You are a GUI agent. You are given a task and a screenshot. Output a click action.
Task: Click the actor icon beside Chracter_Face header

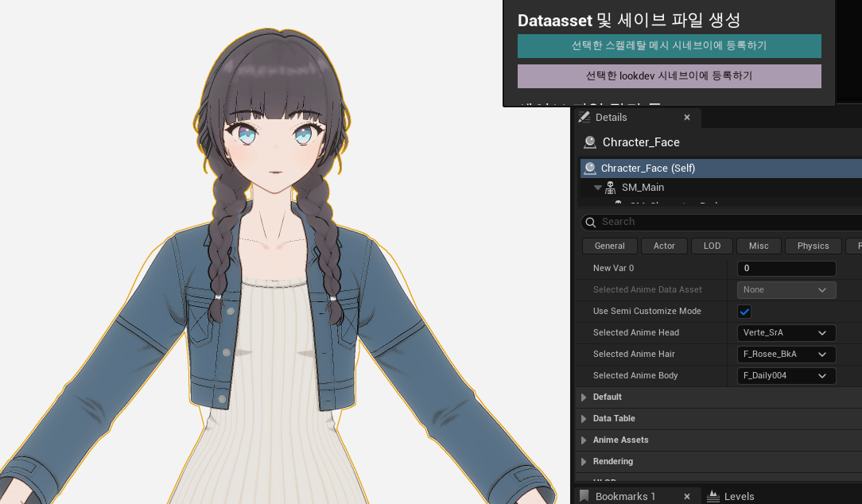[588, 142]
